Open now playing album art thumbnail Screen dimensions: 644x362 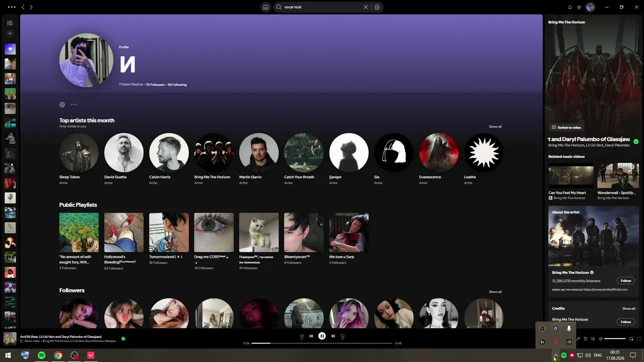[x=10, y=338]
